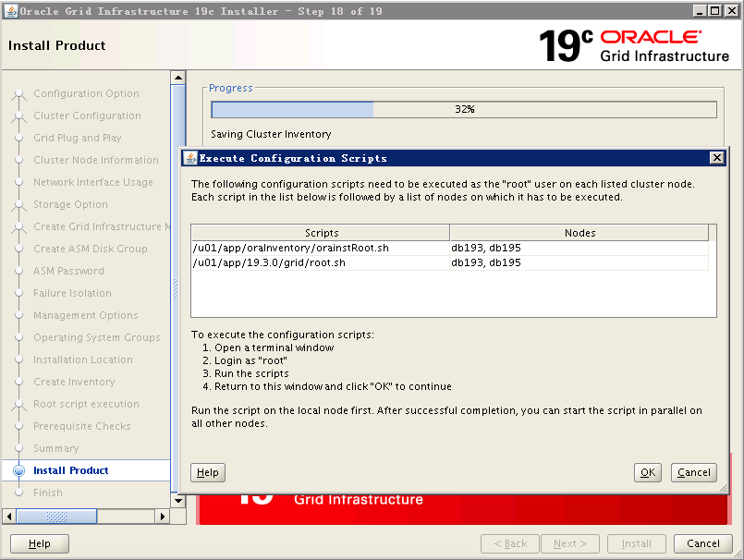Close the Execute Configuration Scripts dialog
The width and height of the screenshot is (744, 560).
(x=716, y=158)
